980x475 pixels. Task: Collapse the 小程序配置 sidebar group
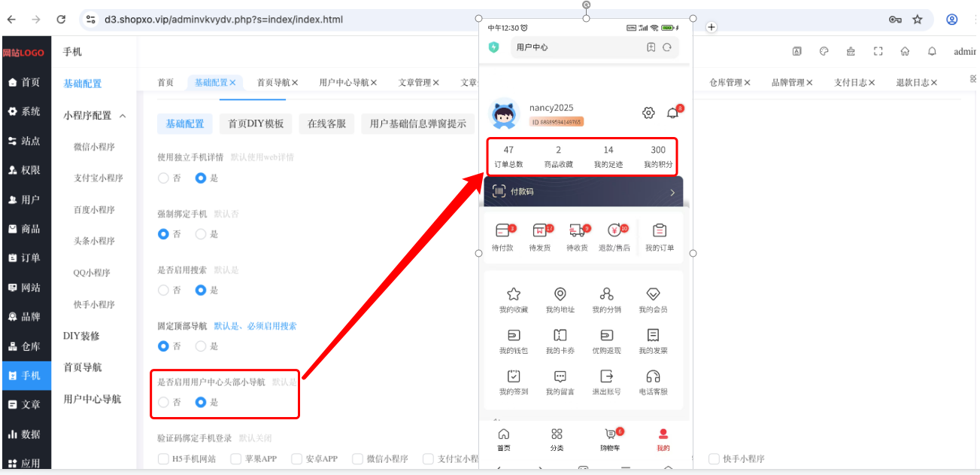(x=123, y=116)
